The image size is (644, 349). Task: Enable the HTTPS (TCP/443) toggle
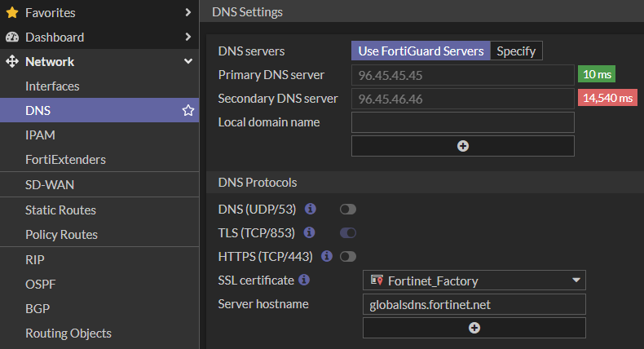coord(348,257)
